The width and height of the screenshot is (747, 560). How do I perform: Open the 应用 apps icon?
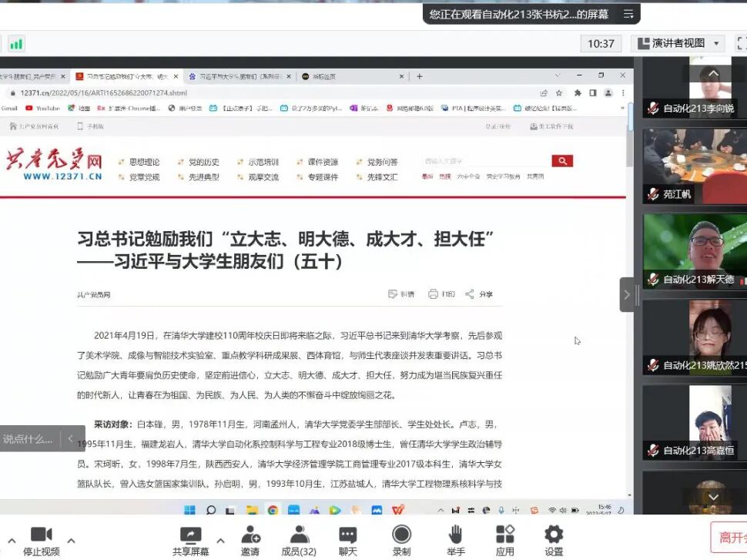pos(505,535)
